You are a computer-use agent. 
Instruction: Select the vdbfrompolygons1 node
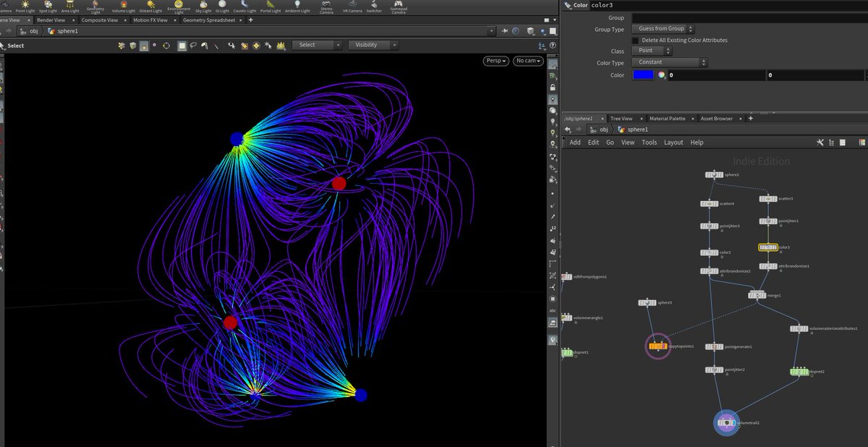566,276
